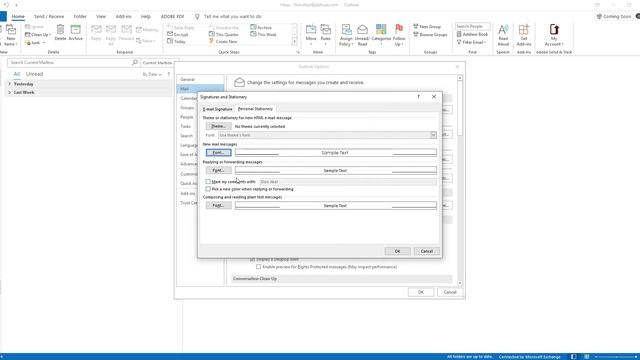Enable Pick a new color when replying checkbox
Screen dimensions: 640x360
coord(208,189)
